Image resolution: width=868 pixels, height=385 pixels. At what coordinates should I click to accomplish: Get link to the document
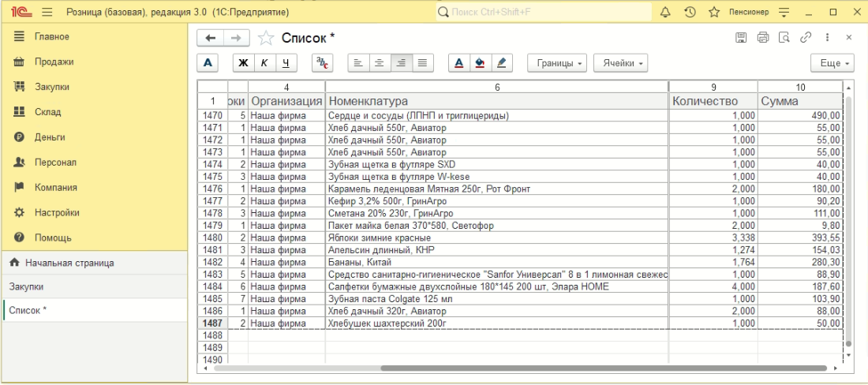(806, 38)
